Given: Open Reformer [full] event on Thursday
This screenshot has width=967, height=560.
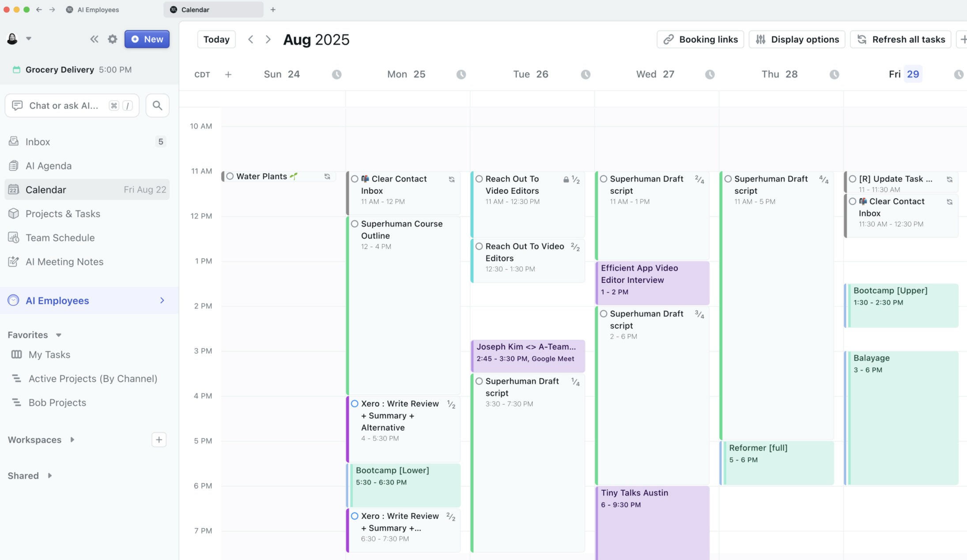Looking at the screenshot, I should click(x=777, y=463).
